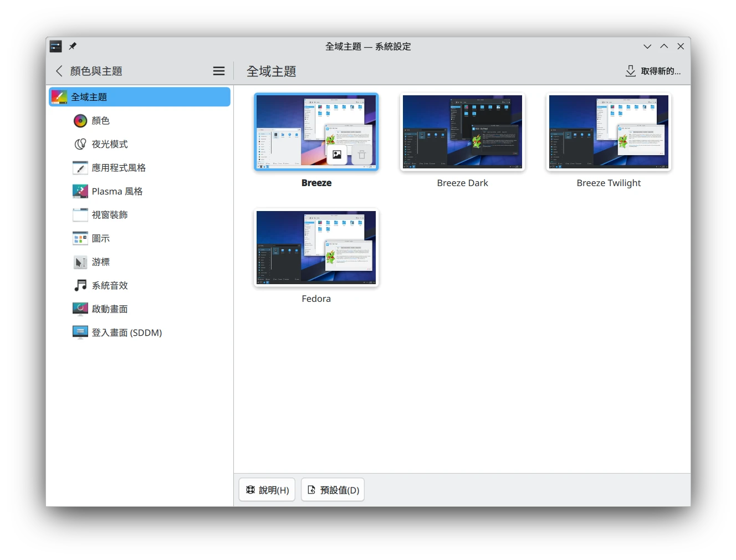Select 應用程式風格 in the sidebar
This screenshot has height=560, width=736.
[118, 168]
